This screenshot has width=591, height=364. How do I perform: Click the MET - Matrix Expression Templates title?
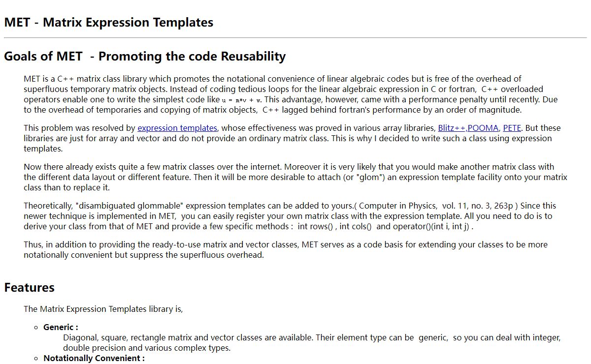tap(109, 23)
